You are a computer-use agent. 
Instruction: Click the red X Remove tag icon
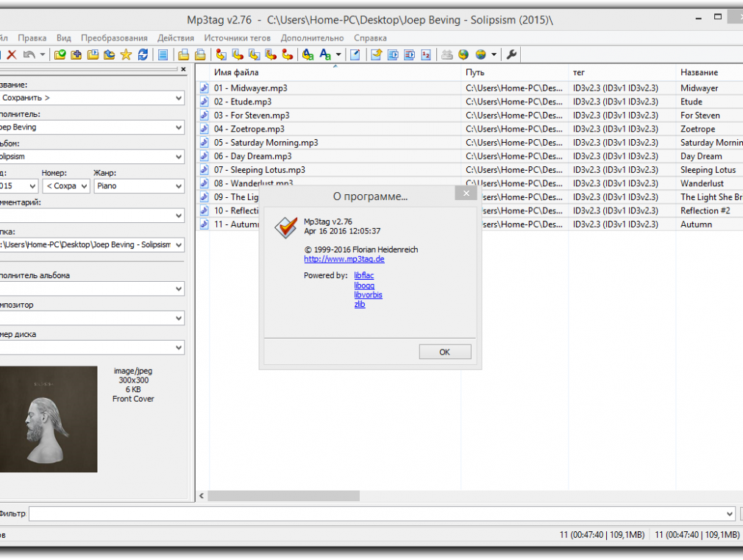coord(12,54)
